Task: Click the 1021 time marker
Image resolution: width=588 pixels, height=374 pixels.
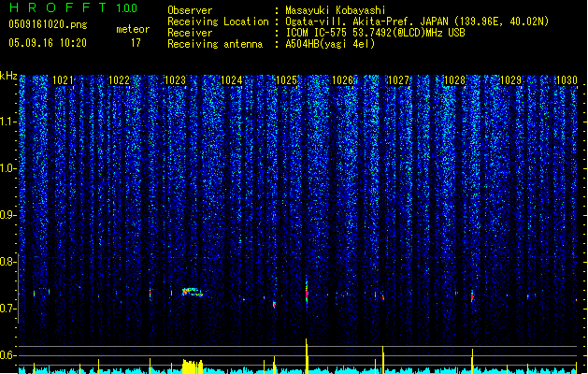Action: [63, 79]
